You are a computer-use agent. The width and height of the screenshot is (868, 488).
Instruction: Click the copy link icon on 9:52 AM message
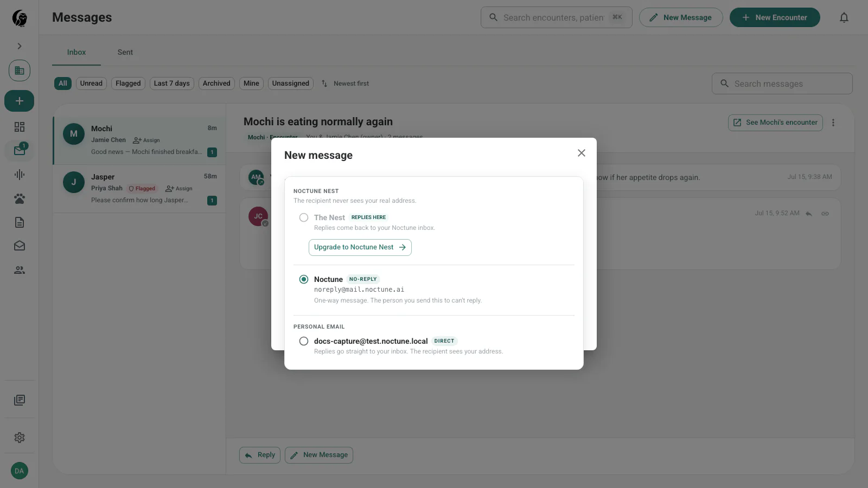[825, 214]
